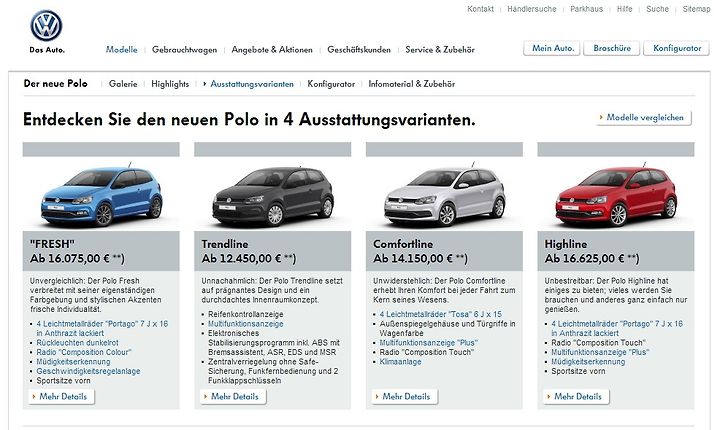Click the Mein Auto. button

tap(552, 48)
